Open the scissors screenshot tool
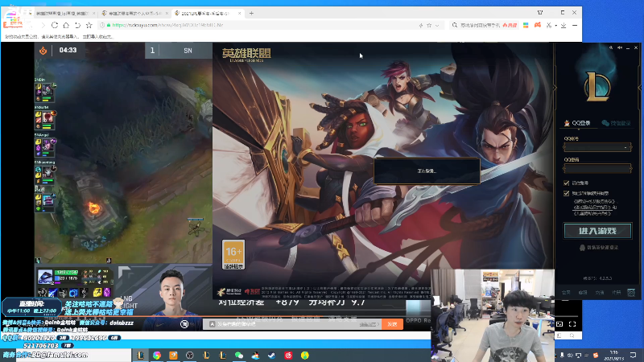This screenshot has height=362, width=644. [549, 25]
